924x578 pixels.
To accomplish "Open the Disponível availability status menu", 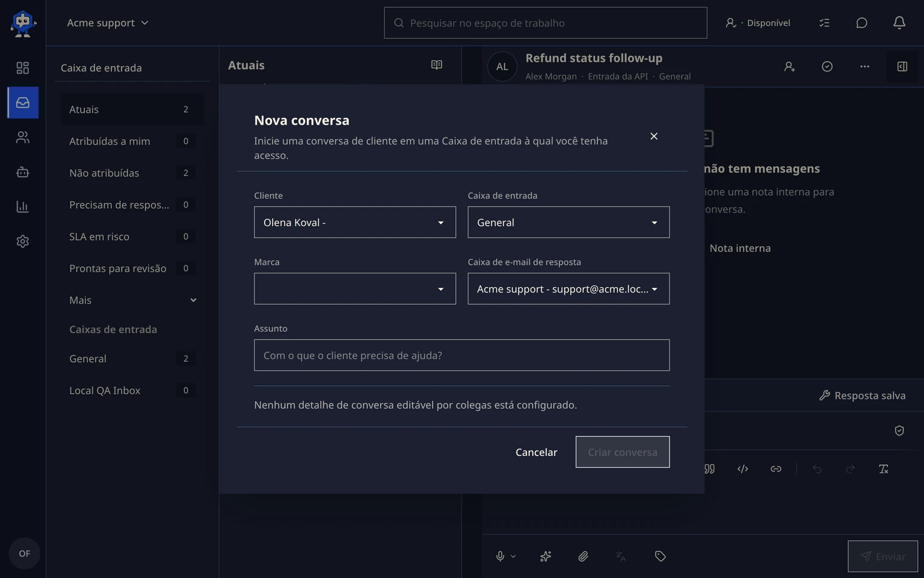I will [x=758, y=23].
